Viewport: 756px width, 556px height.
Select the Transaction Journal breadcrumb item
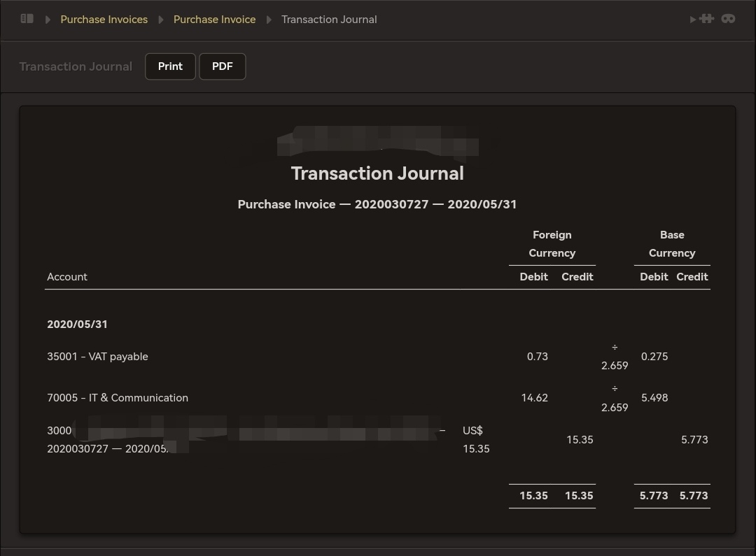pyautogui.click(x=329, y=20)
